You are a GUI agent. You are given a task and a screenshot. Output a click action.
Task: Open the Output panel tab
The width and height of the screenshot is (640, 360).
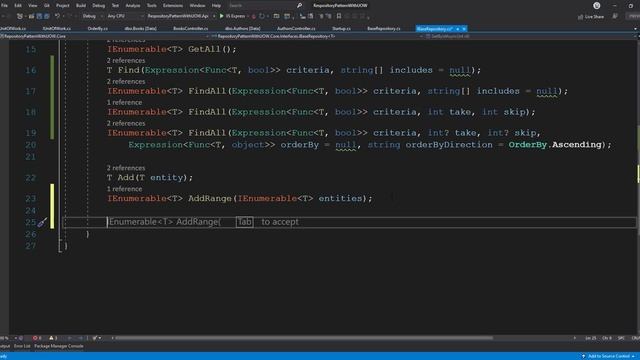click(x=4, y=346)
